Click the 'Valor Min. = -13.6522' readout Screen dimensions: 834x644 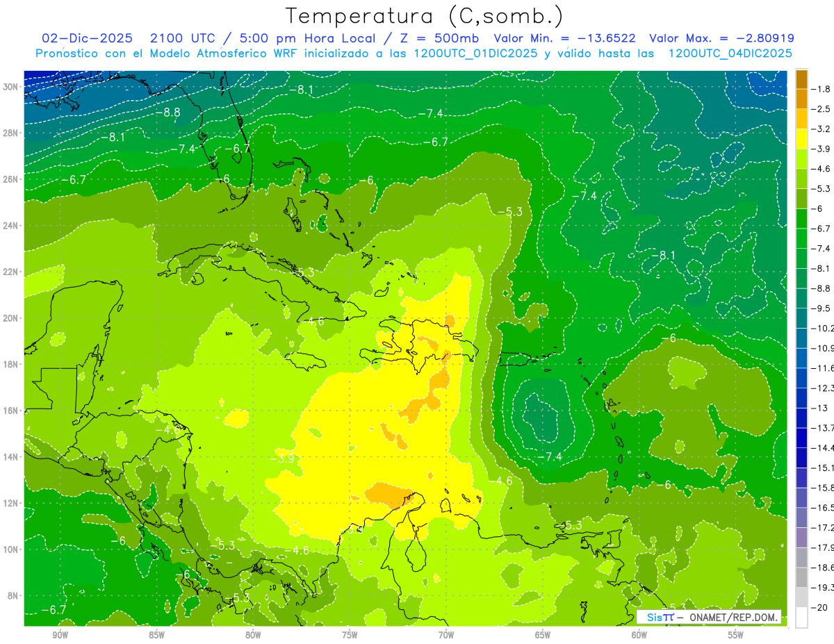click(x=565, y=38)
